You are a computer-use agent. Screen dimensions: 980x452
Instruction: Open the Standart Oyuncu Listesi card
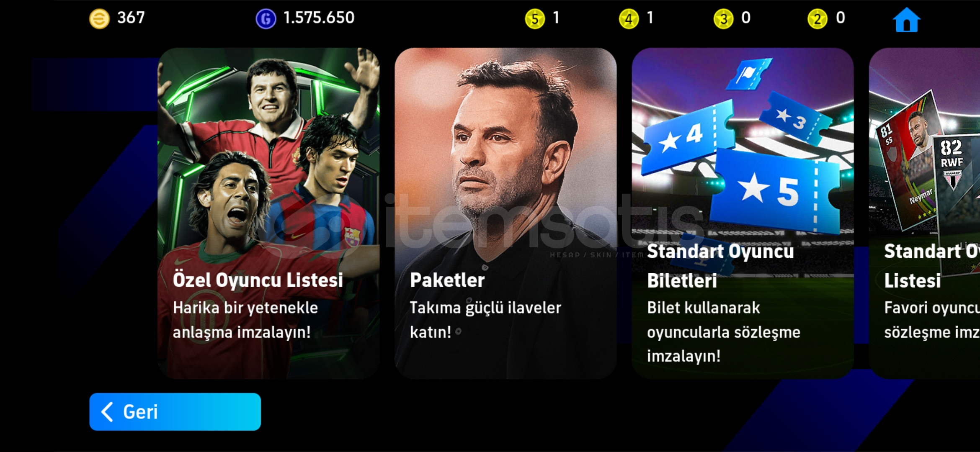[924, 213]
